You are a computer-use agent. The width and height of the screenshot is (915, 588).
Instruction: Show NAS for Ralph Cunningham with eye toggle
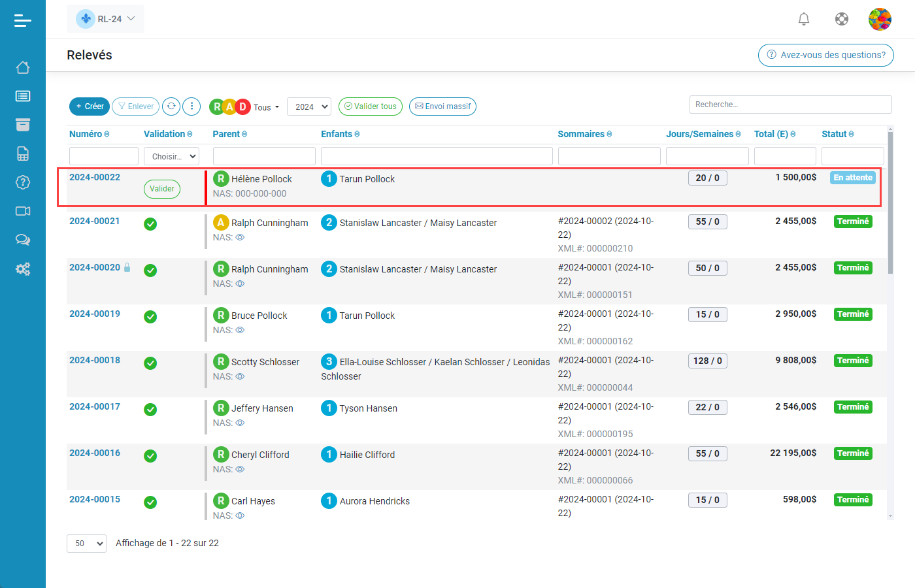(240, 237)
